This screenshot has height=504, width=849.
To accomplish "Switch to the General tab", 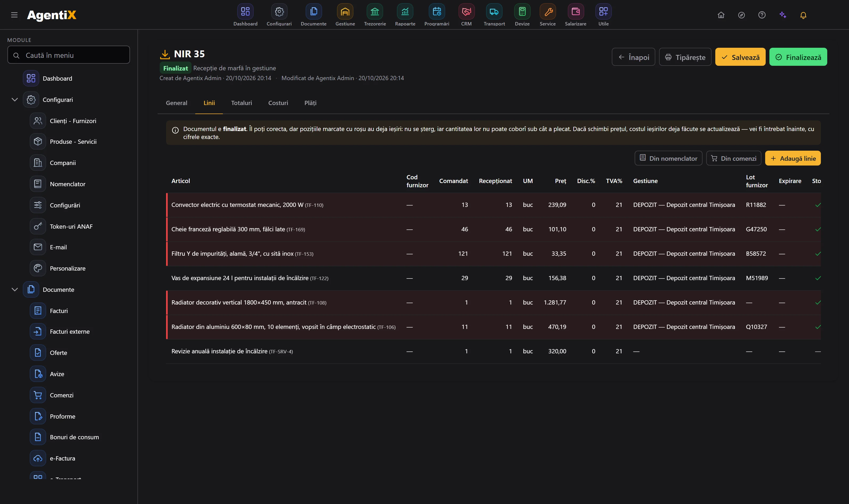I will click(176, 103).
